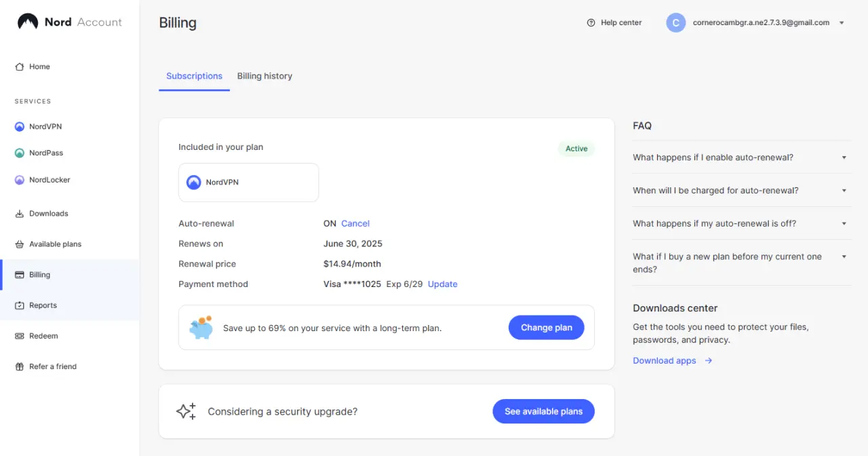868x456 pixels.
Task: Open the NordPass icon in sidebar
Action: pyautogui.click(x=20, y=153)
